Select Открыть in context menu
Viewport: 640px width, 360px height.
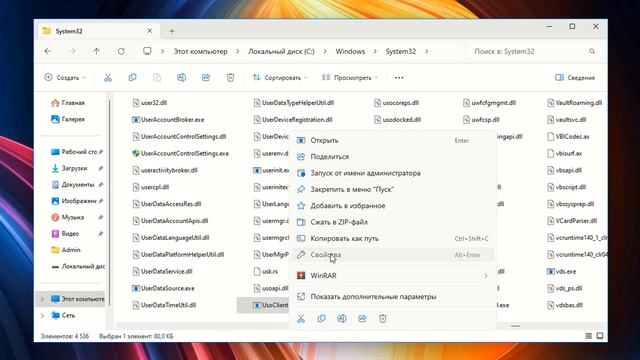393,140
